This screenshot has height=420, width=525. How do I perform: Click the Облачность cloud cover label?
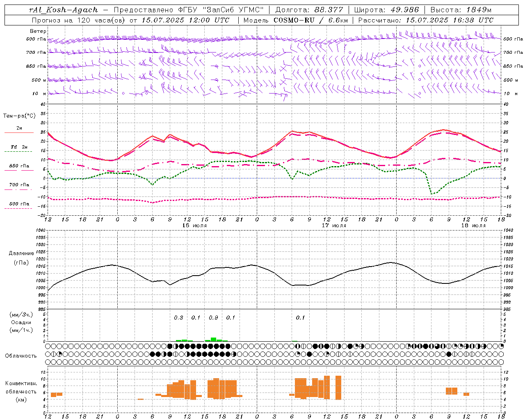click(x=21, y=356)
